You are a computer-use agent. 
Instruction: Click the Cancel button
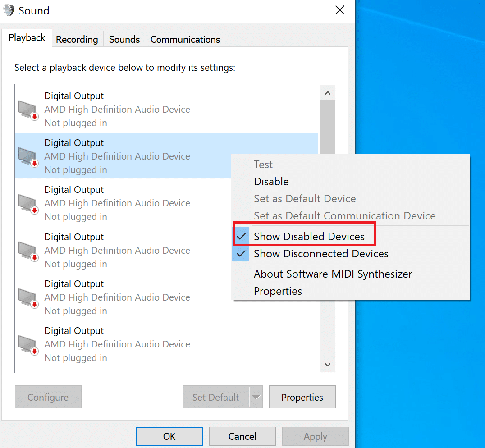pyautogui.click(x=242, y=436)
